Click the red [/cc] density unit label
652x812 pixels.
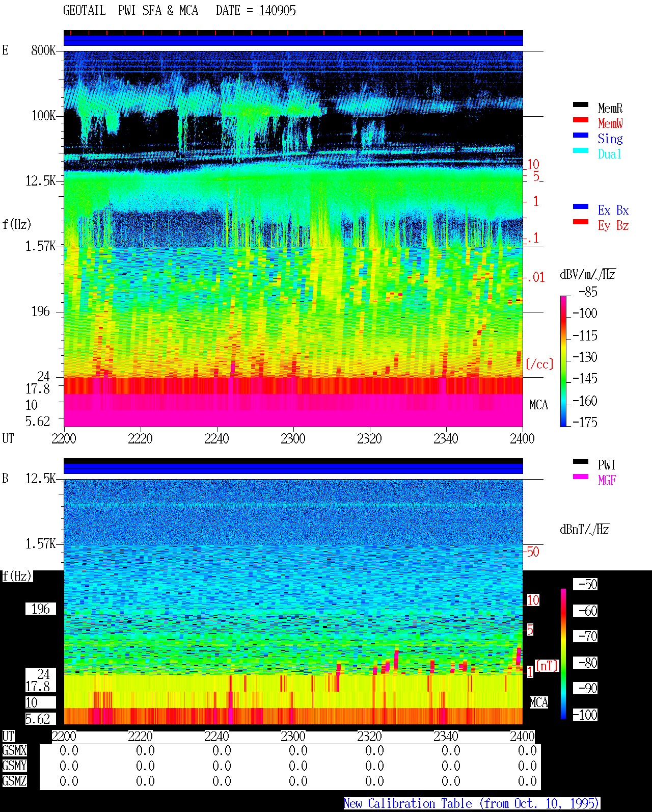tap(539, 364)
